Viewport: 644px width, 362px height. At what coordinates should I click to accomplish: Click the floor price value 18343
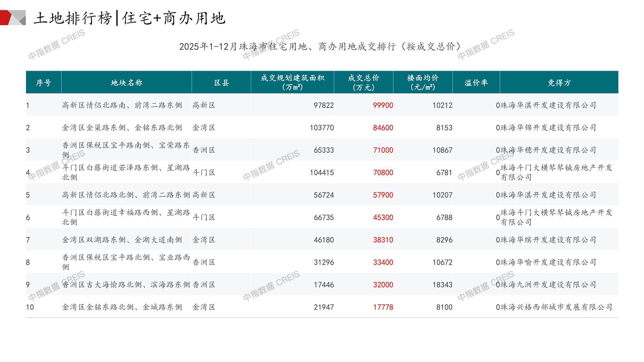pos(442,285)
